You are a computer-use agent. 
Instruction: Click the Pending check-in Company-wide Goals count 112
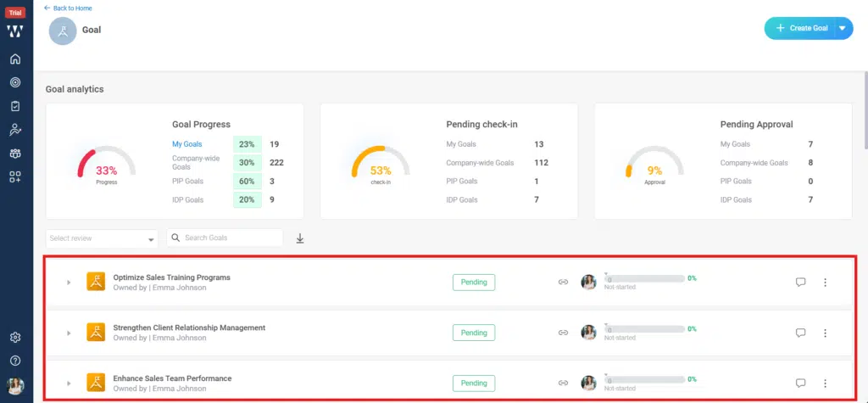pyautogui.click(x=542, y=162)
